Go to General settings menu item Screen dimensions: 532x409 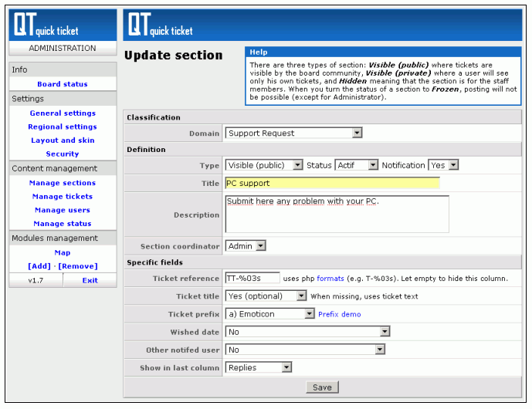pos(63,113)
